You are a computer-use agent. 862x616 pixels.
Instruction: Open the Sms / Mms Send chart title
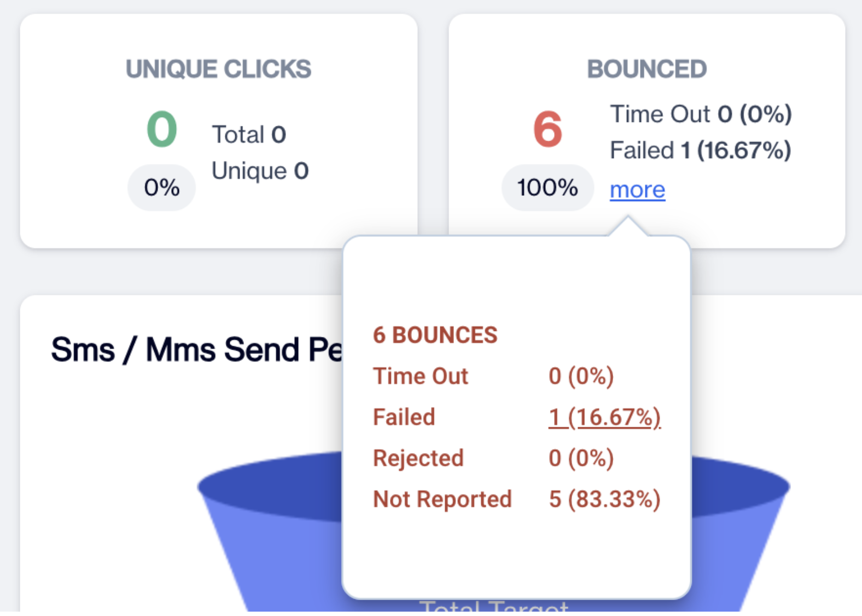(197, 350)
